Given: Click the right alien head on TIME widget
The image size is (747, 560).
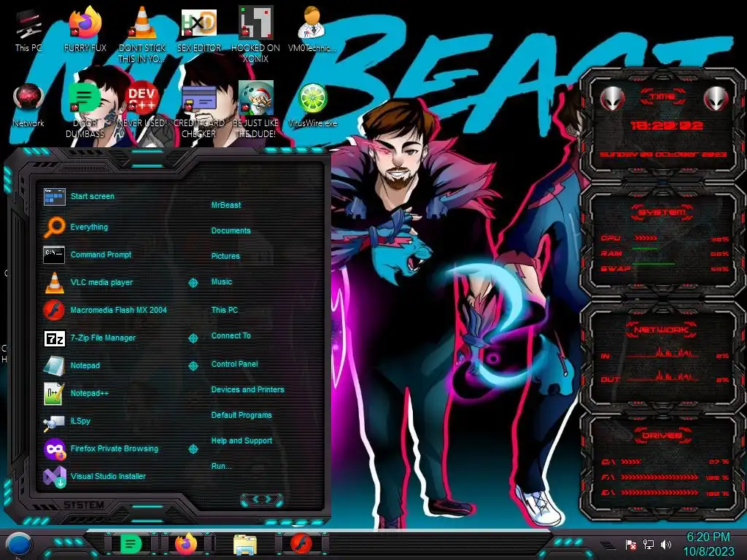Looking at the screenshot, I should click(716, 98).
